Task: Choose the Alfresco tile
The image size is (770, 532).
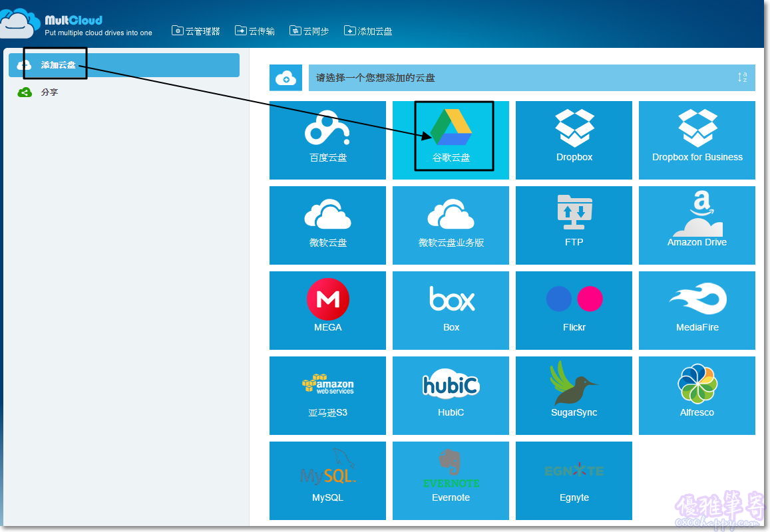Action: 697,396
